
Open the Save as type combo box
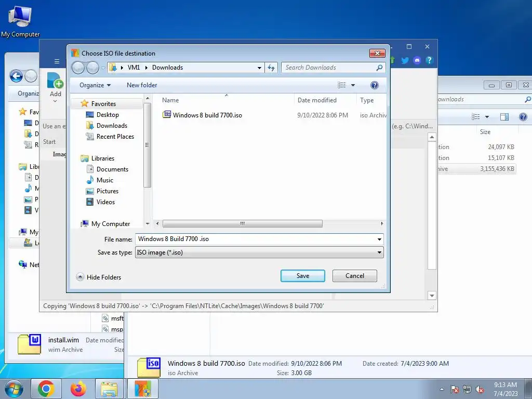point(259,252)
